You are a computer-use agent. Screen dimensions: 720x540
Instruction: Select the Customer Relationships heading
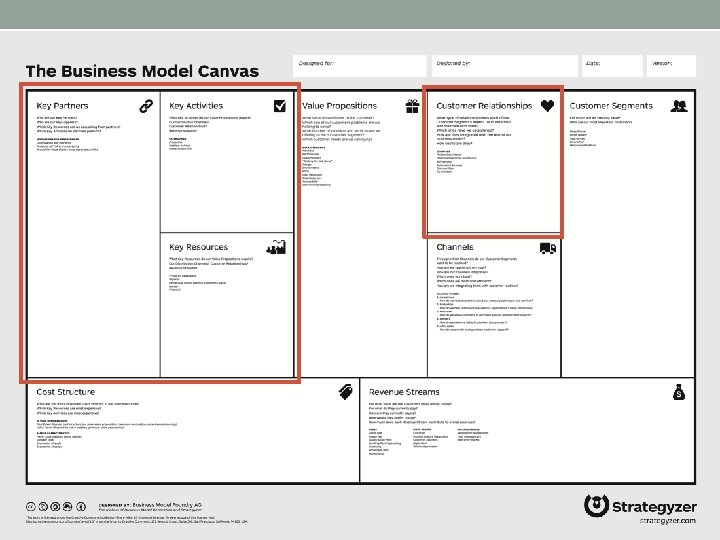click(484, 106)
